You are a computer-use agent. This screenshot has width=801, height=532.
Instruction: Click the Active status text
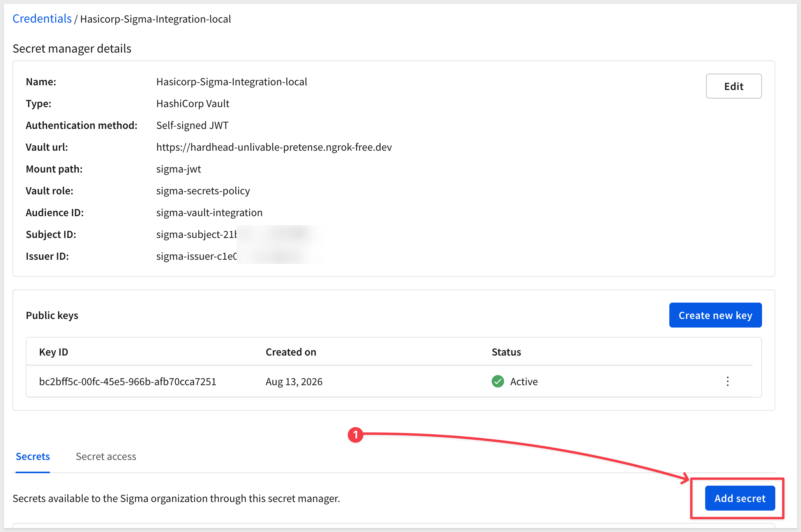tap(524, 381)
